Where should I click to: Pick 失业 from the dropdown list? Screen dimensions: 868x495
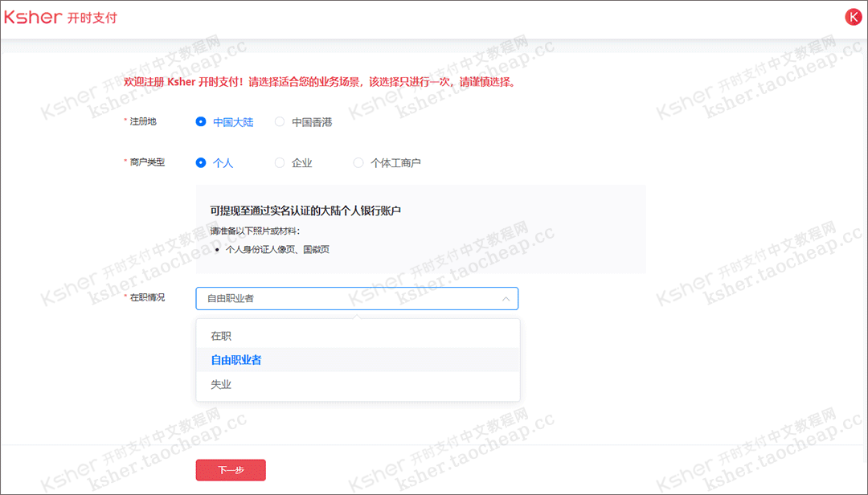click(358, 384)
